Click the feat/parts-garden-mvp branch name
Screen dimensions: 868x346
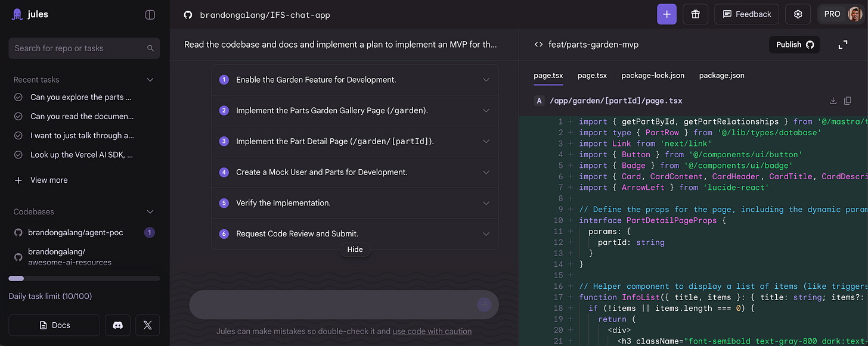point(594,45)
